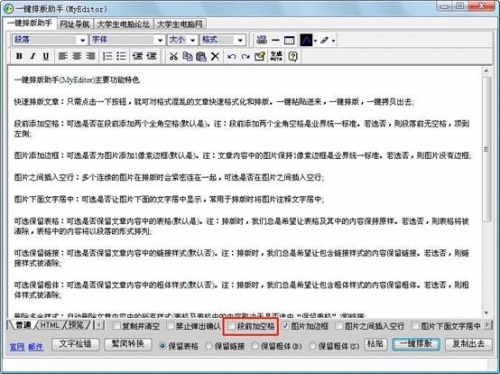Image resolution: width=500 pixels, height=374 pixels.
Task: Click the underline U icon
Action: coord(46,56)
